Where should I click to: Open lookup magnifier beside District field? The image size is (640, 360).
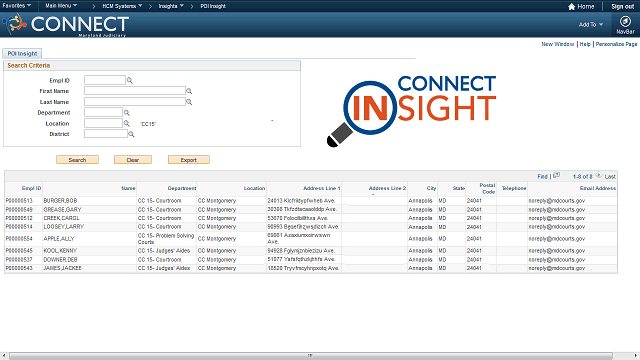[x=131, y=134]
